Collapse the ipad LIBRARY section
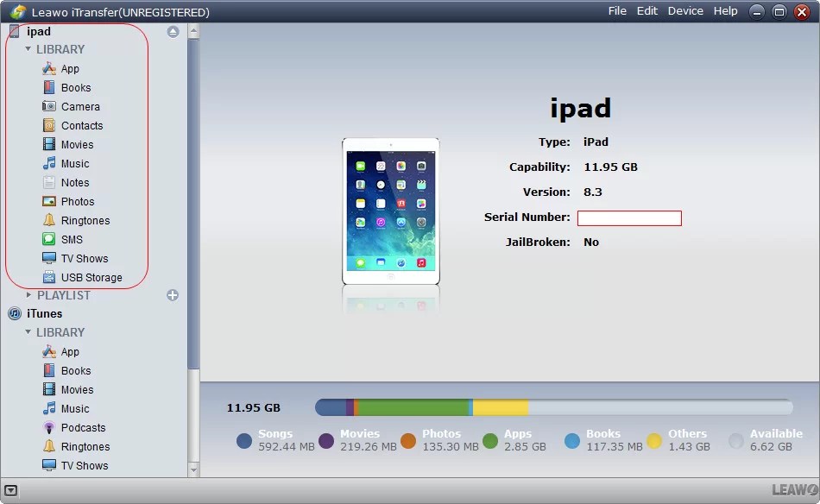 pos(28,48)
